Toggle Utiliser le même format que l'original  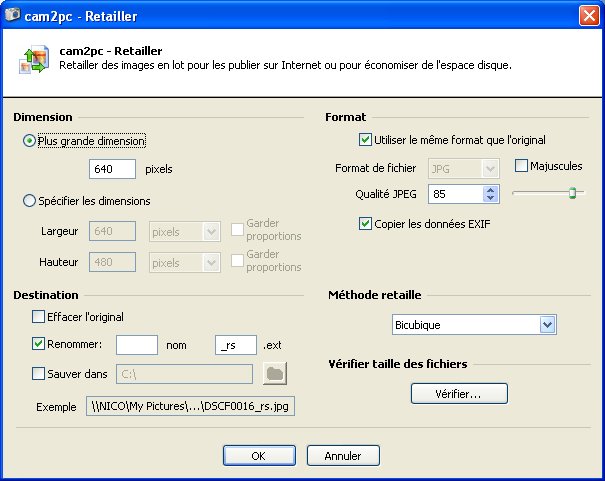(x=365, y=140)
